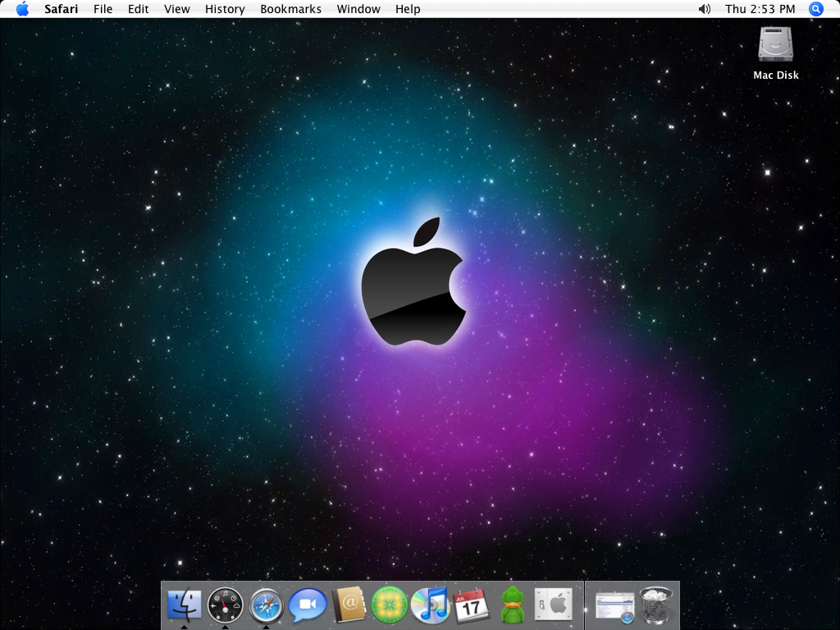840x630 pixels.
Task: Open Spotlight search in menu bar
Action: [x=816, y=9]
